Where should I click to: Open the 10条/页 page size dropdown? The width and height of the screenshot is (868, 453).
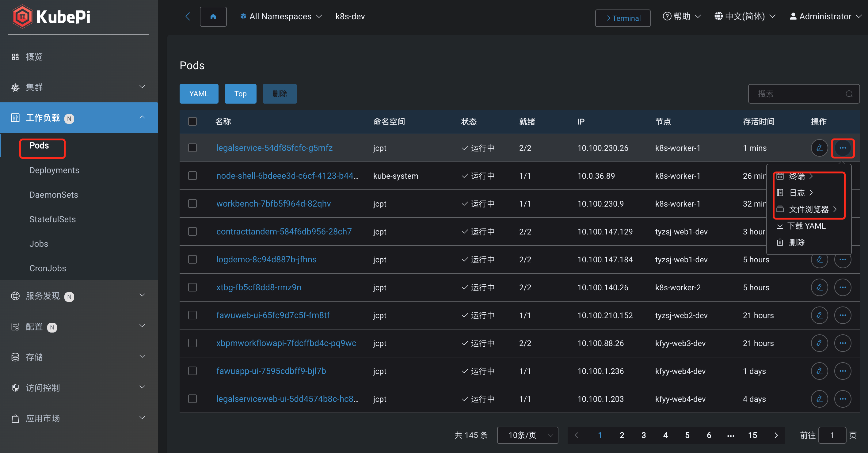point(527,435)
